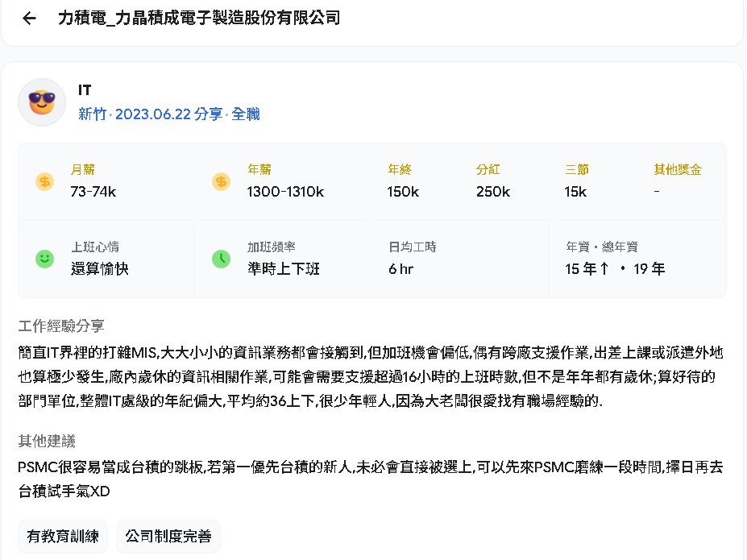Click the coin icon beside 年薪
Image resolution: width=747 pixels, height=560 pixels.
221,181
